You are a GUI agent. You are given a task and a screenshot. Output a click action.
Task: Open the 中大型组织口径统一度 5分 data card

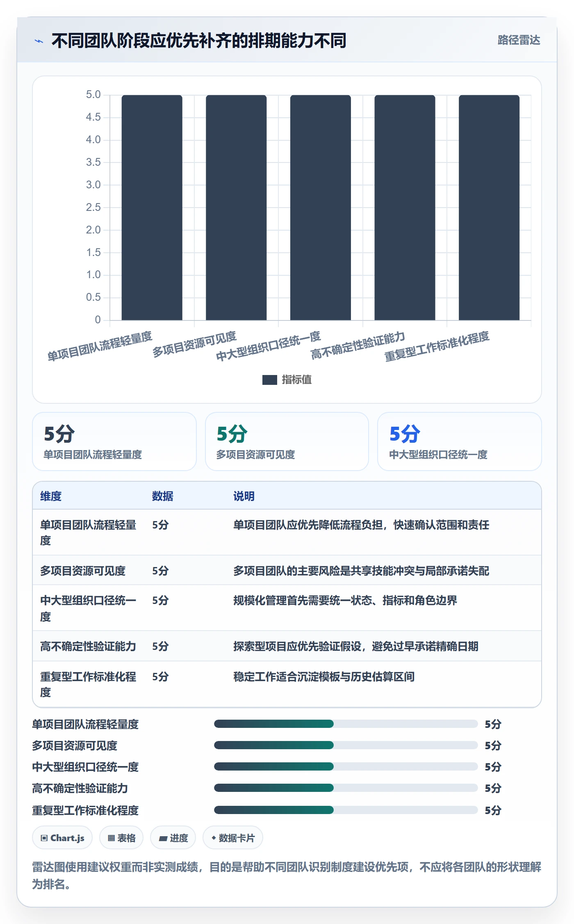coord(460,441)
